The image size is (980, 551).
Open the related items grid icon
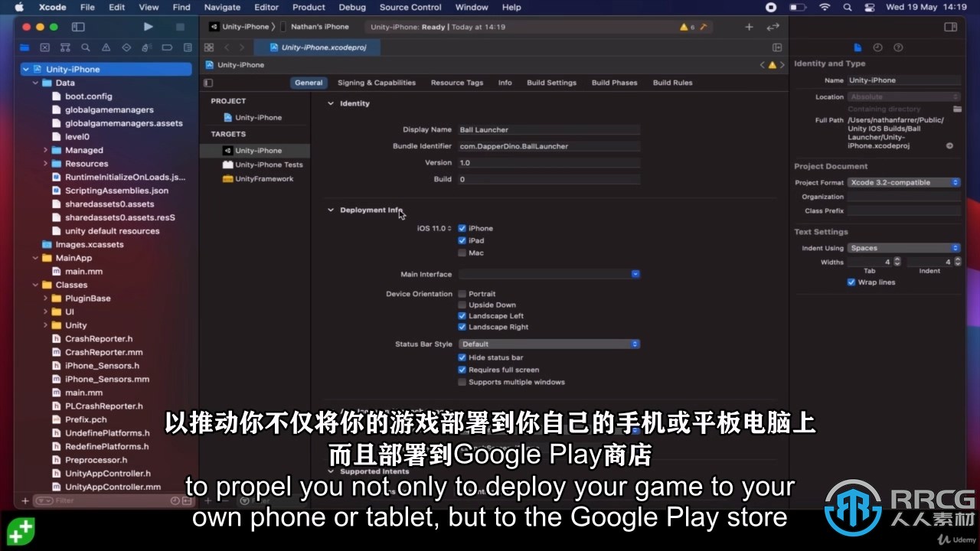pyautogui.click(x=208, y=47)
